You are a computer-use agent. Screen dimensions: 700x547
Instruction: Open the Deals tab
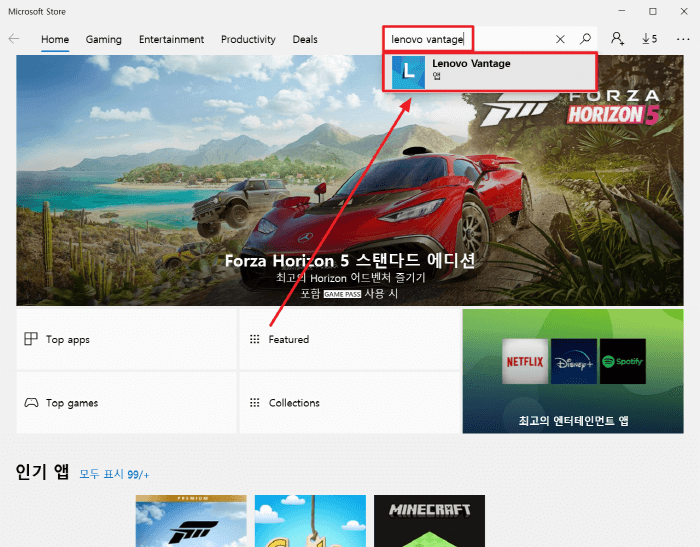305,39
